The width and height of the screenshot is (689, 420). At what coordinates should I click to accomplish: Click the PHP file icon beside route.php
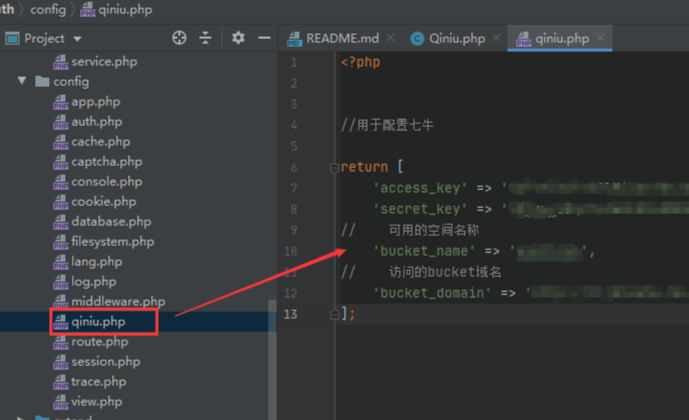click(61, 342)
